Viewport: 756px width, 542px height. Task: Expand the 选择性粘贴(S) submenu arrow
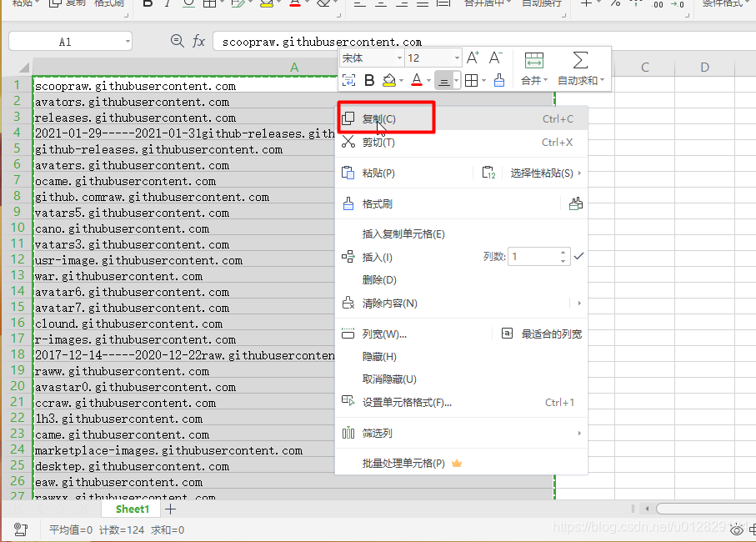click(x=579, y=173)
